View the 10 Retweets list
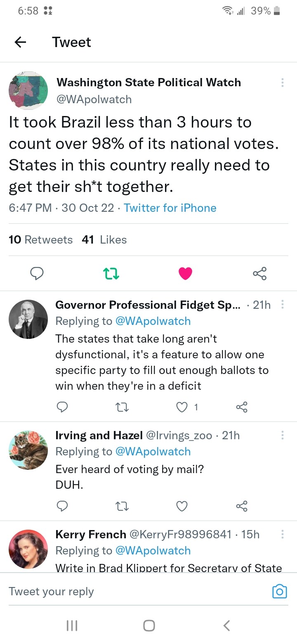Image resolution: width=297 pixels, height=644 pixels. (40, 239)
